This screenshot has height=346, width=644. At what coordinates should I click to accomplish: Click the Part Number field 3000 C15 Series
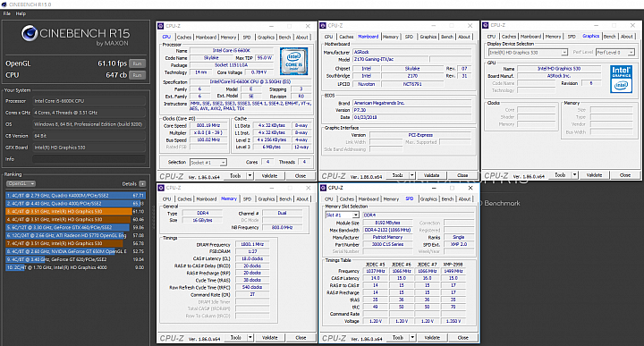tap(387, 244)
